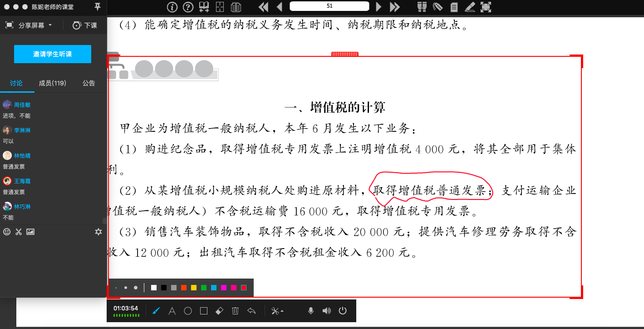Undo the last annotation stroke
This screenshot has width=644, height=329.
(x=251, y=311)
